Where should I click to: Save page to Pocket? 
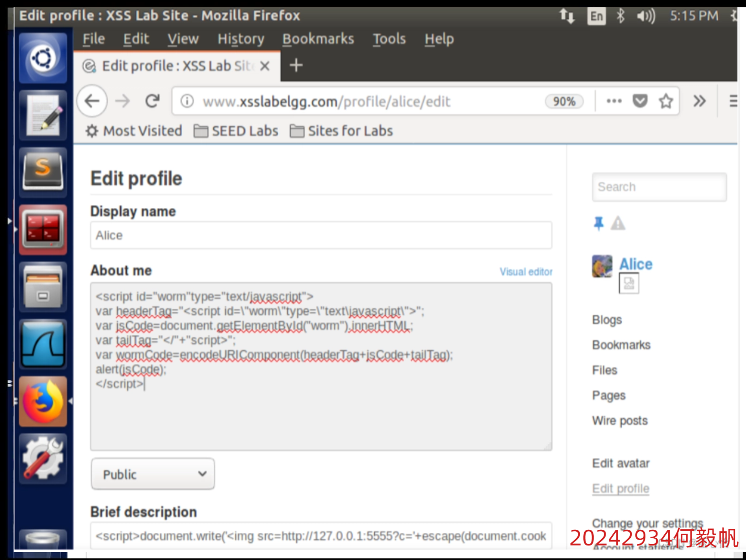[640, 101]
